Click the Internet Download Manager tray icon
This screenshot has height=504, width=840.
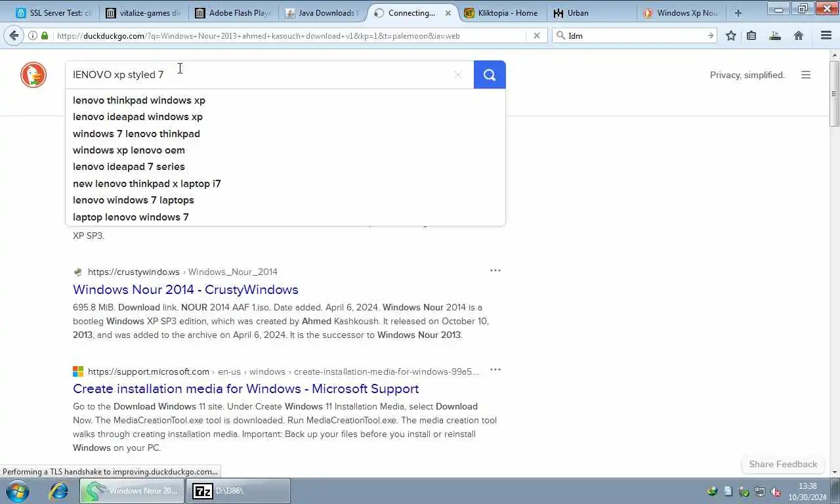(x=712, y=492)
